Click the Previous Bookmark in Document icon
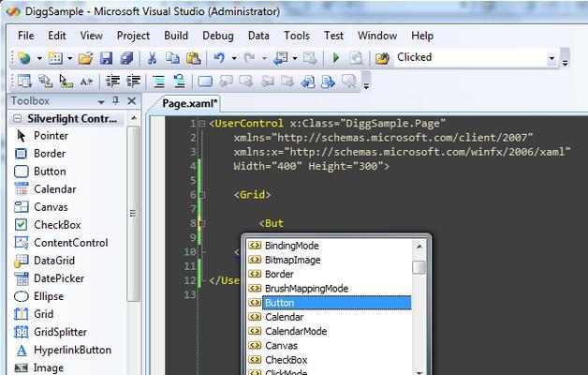Image resolution: width=588 pixels, height=375 pixels. [307, 81]
